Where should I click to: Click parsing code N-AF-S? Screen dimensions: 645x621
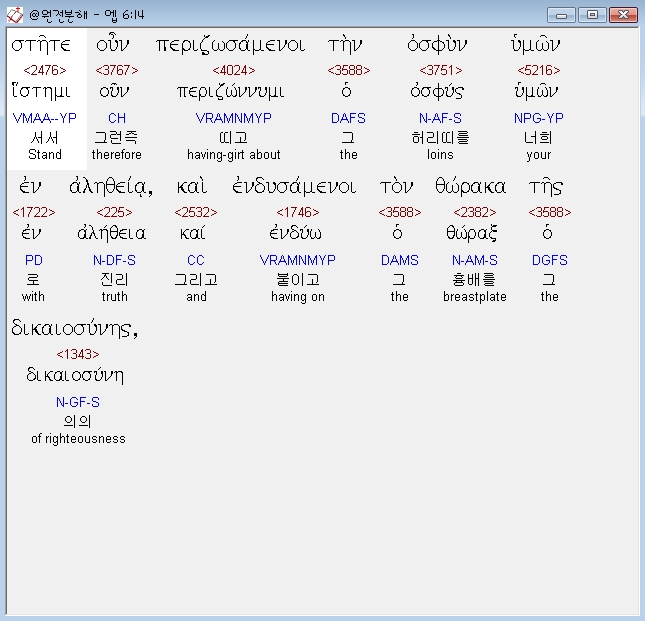441,118
